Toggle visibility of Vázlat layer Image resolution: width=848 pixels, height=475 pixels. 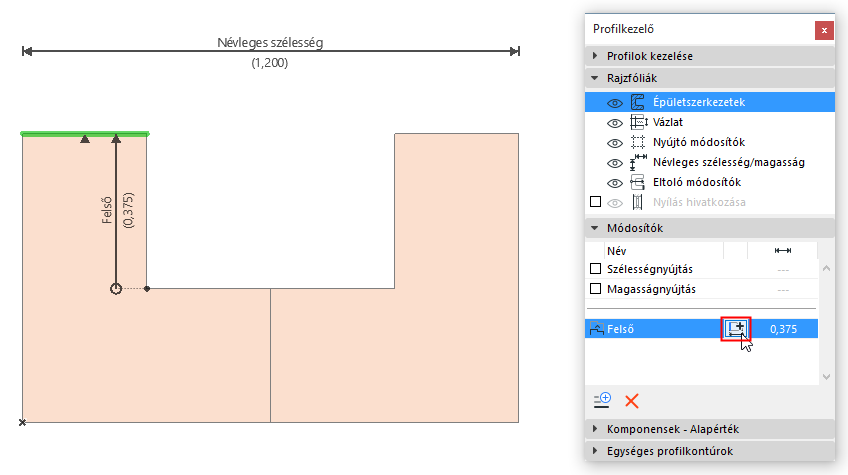614,123
